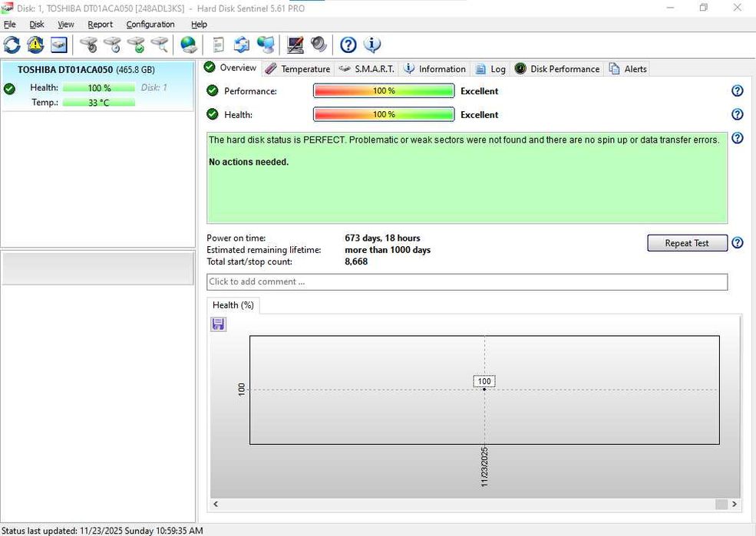This screenshot has height=536, width=756.
Task: Click the disk with magnifying glass icon
Action: tap(160, 44)
